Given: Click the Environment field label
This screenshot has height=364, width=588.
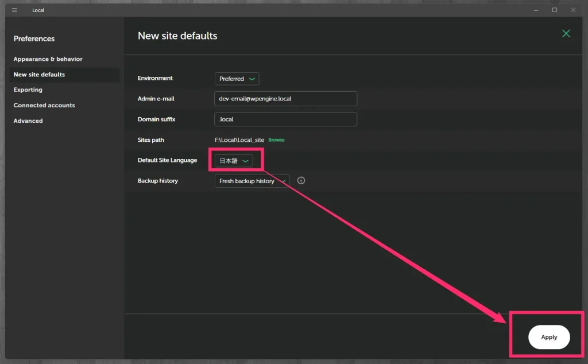Looking at the screenshot, I should pyautogui.click(x=155, y=78).
